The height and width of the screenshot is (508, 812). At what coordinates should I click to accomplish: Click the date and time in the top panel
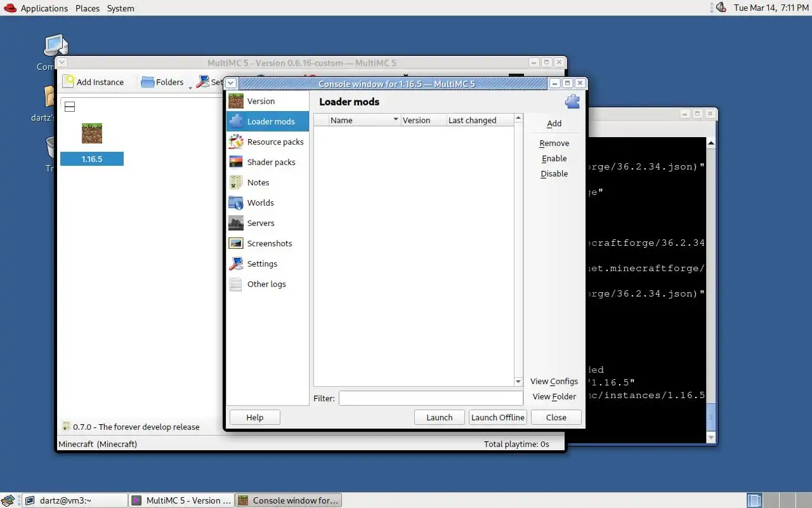point(770,8)
